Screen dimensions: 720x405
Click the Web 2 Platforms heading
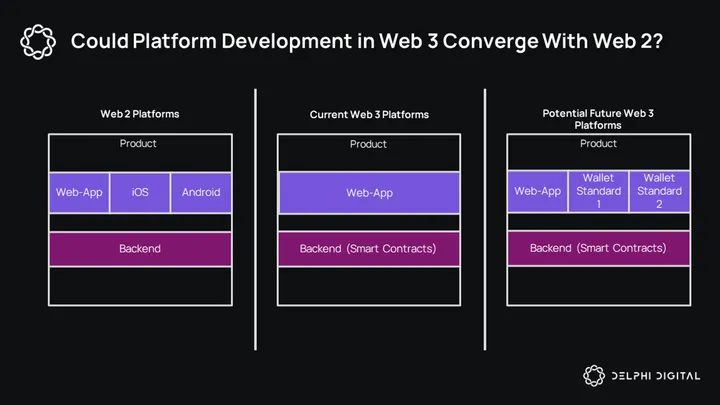tap(139, 114)
